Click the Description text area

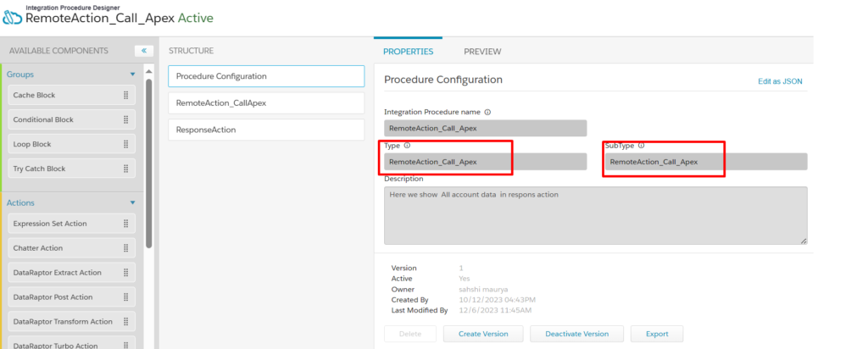(x=596, y=215)
